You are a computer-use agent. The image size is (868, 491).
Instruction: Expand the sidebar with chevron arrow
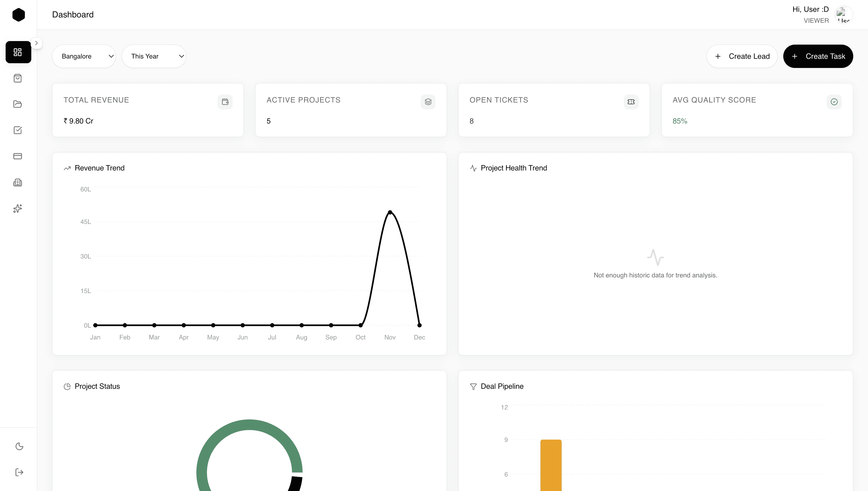click(36, 43)
